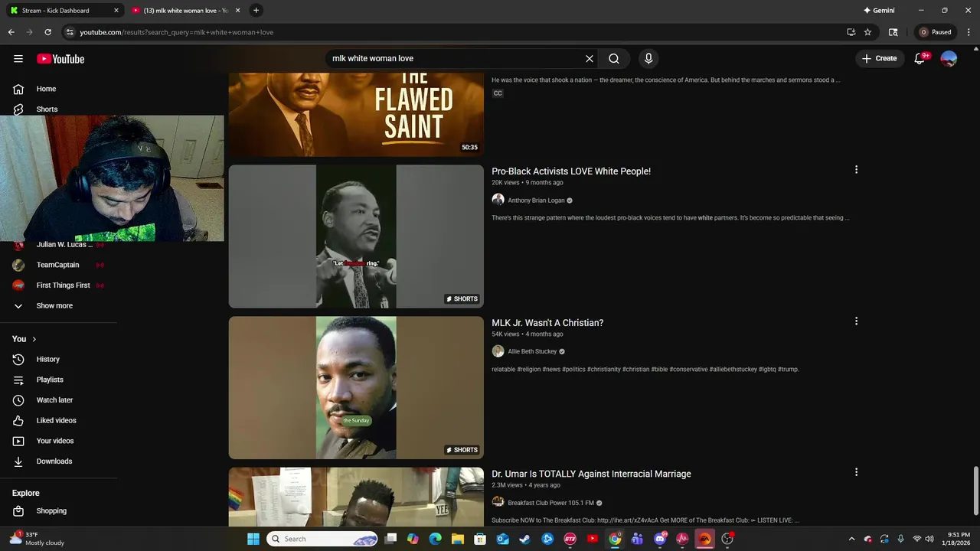Viewport: 980px width, 551px height.
Task: Open options for MLK Jr. Wasn't A Christian
Action: pos(856,321)
